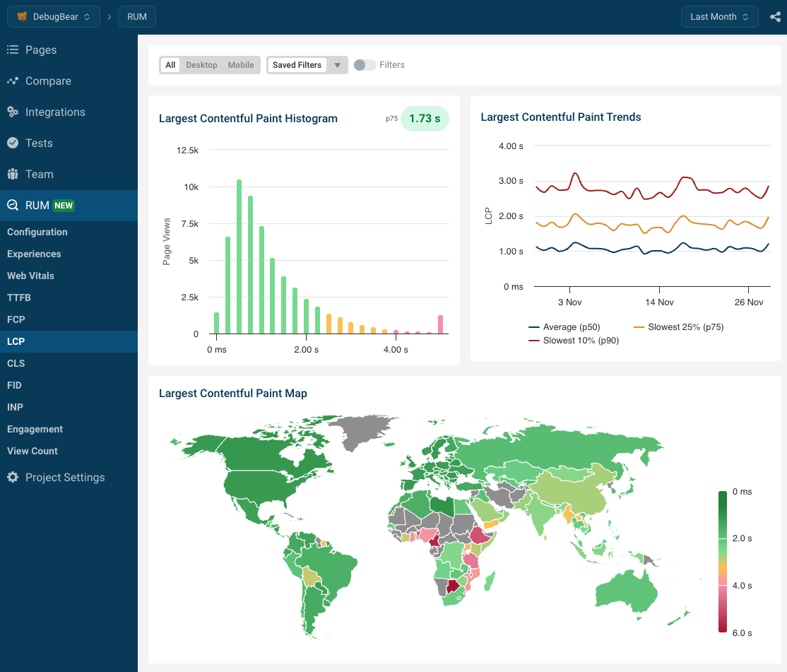The image size is (787, 672).
Task: Click the 1.73 s p75 badge
Action: [425, 119]
